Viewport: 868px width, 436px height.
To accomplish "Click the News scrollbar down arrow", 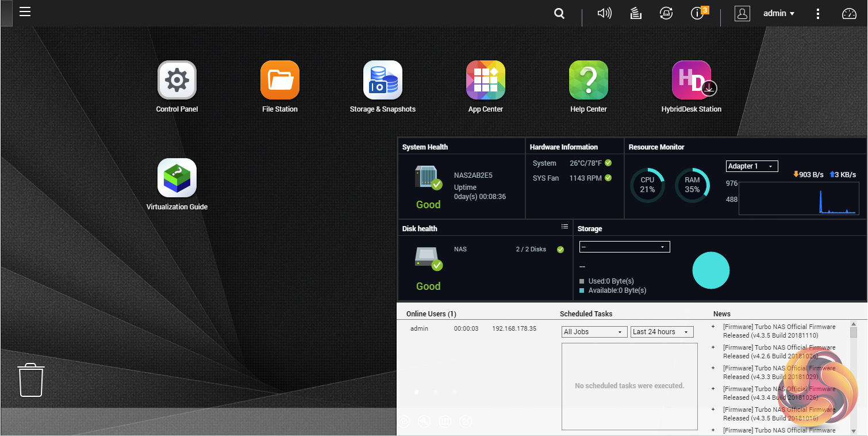I will point(854,430).
